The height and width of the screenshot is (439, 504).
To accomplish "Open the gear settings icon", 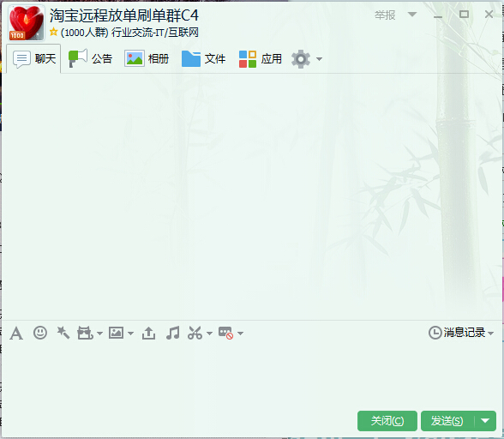I will point(301,59).
